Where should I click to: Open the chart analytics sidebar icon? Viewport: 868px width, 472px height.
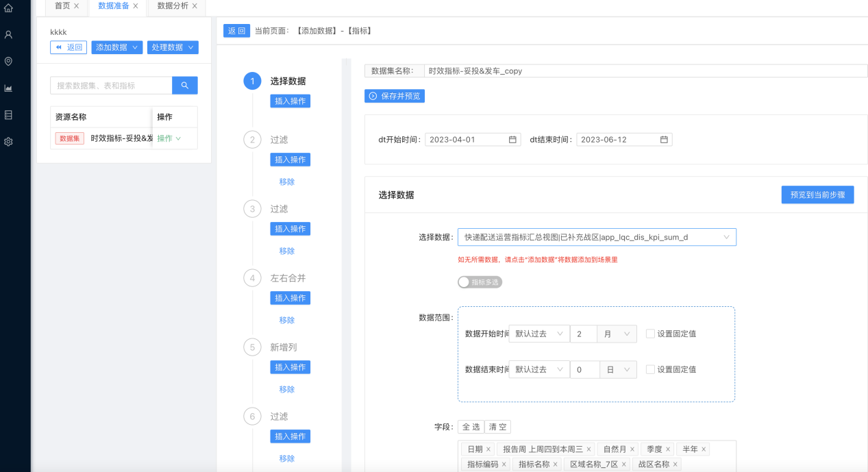point(8,88)
